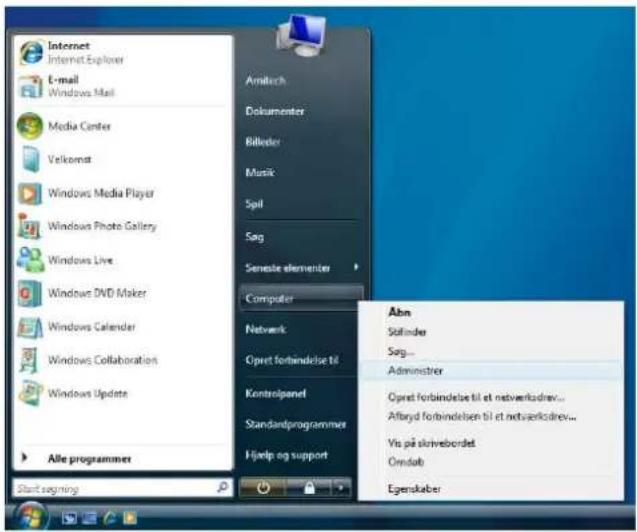
Task: Open Windows DVD Maker icon
Action: pos(30,293)
